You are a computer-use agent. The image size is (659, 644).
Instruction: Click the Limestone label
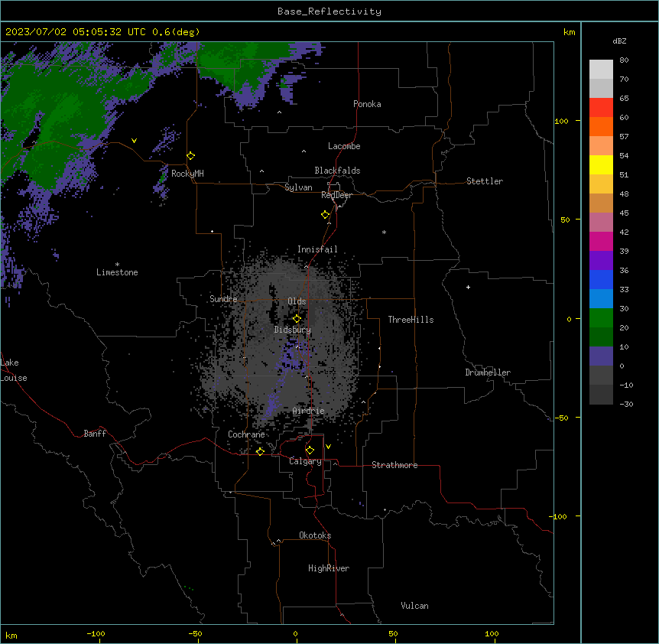pos(117,272)
